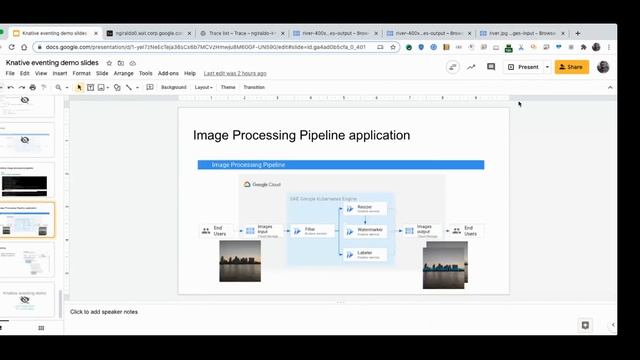The width and height of the screenshot is (640, 360).
Task: Open the View menu
Action: (x=41, y=73)
